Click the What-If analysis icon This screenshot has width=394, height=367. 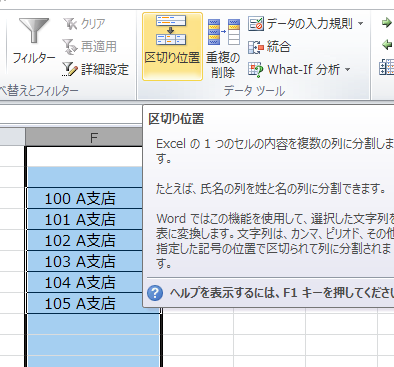pos(256,70)
